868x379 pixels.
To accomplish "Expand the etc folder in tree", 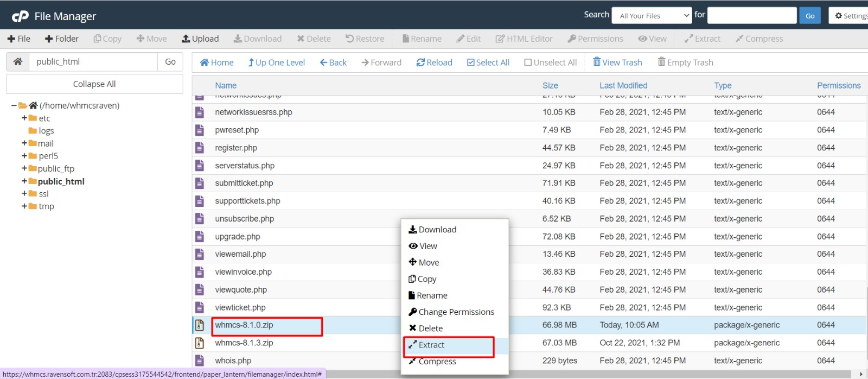I will coord(24,118).
